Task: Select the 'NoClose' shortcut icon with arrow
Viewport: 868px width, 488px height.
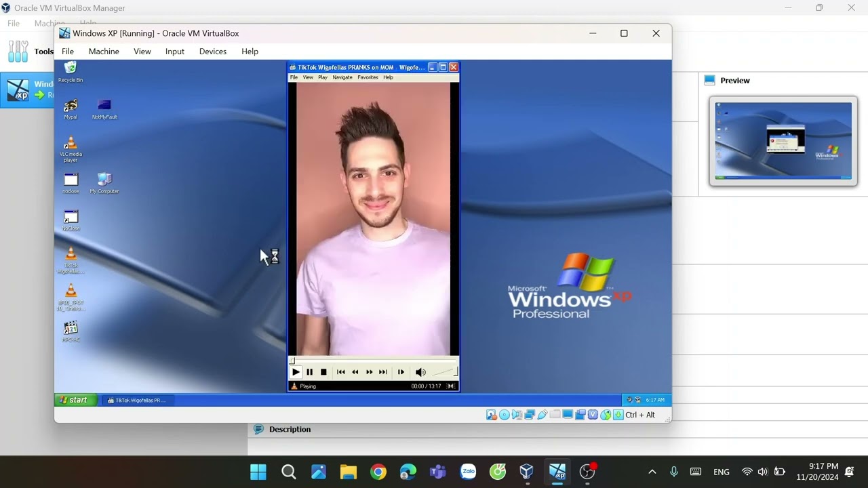Action: pyautogui.click(x=71, y=221)
